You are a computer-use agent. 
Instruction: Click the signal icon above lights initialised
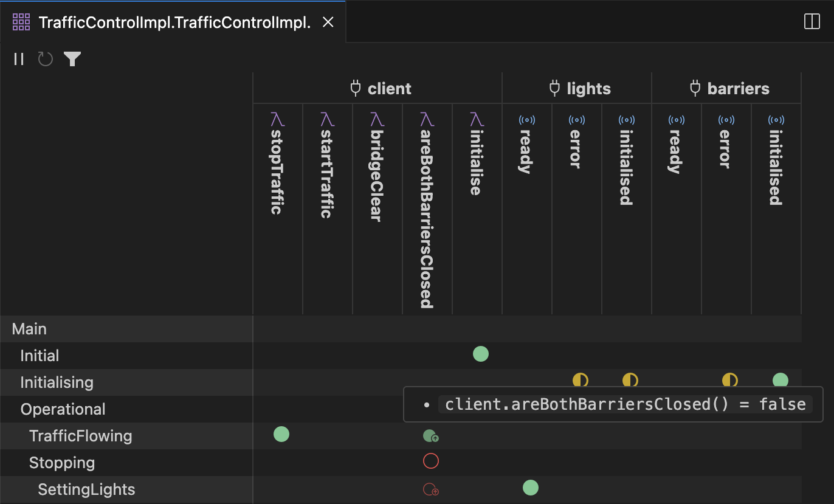tap(627, 120)
